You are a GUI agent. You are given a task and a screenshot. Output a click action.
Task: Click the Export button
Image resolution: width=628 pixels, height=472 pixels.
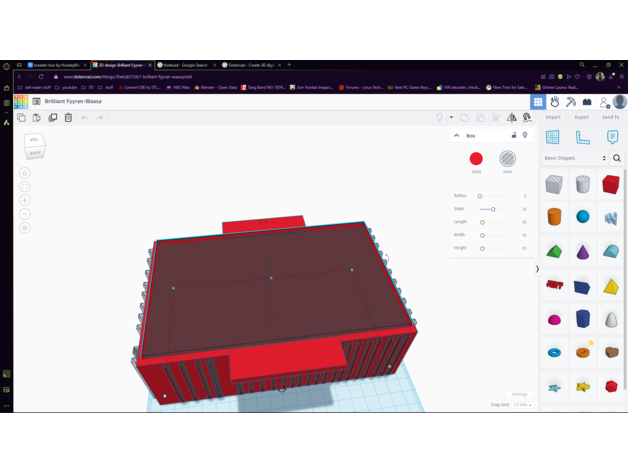click(x=581, y=117)
